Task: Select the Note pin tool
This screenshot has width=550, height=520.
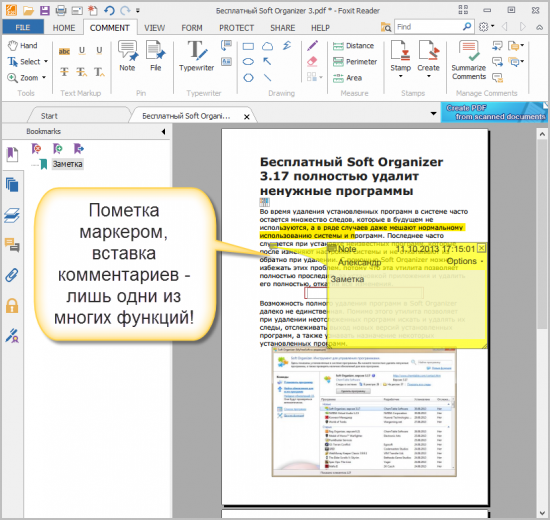Action: click(x=128, y=56)
